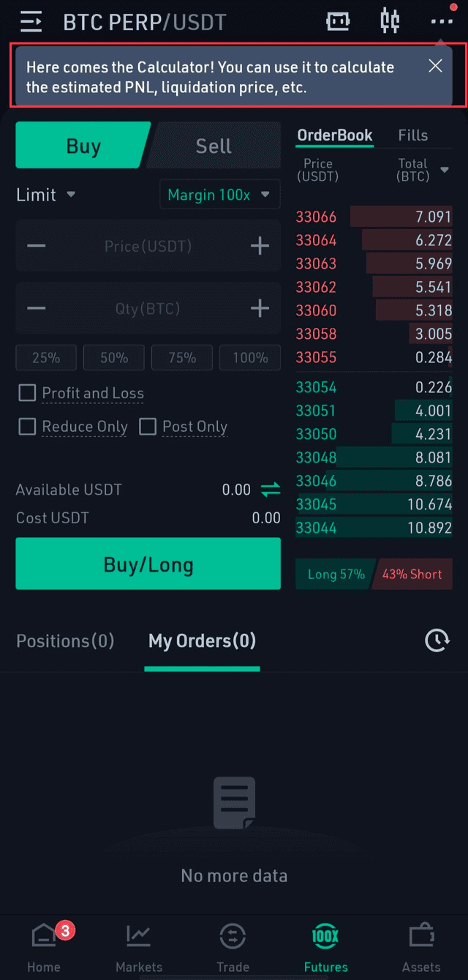This screenshot has height=980, width=468.
Task: Open the calculator icon in header
Action: (x=338, y=21)
